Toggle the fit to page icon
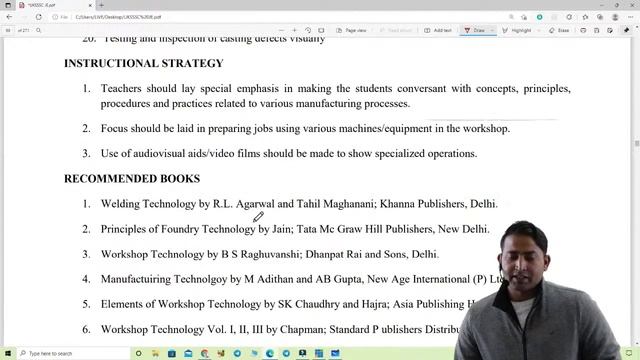Viewport: 640px width, 360px height. [x=321, y=30]
